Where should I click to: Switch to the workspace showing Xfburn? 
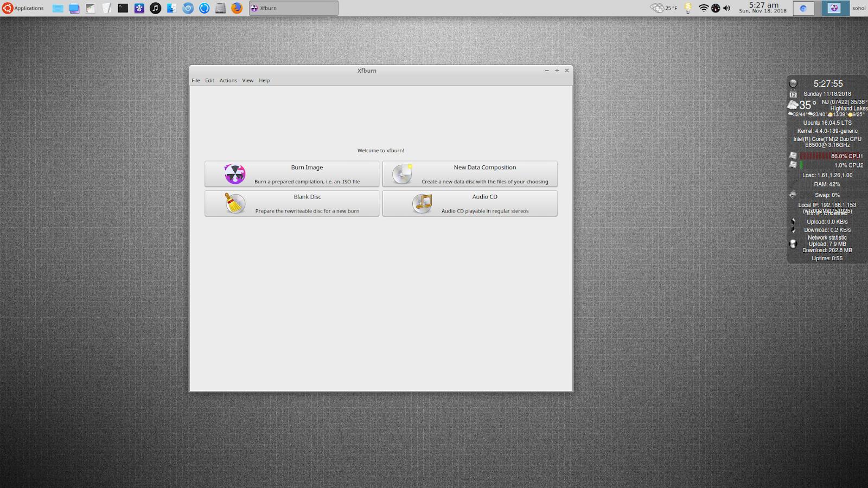[x=835, y=8]
